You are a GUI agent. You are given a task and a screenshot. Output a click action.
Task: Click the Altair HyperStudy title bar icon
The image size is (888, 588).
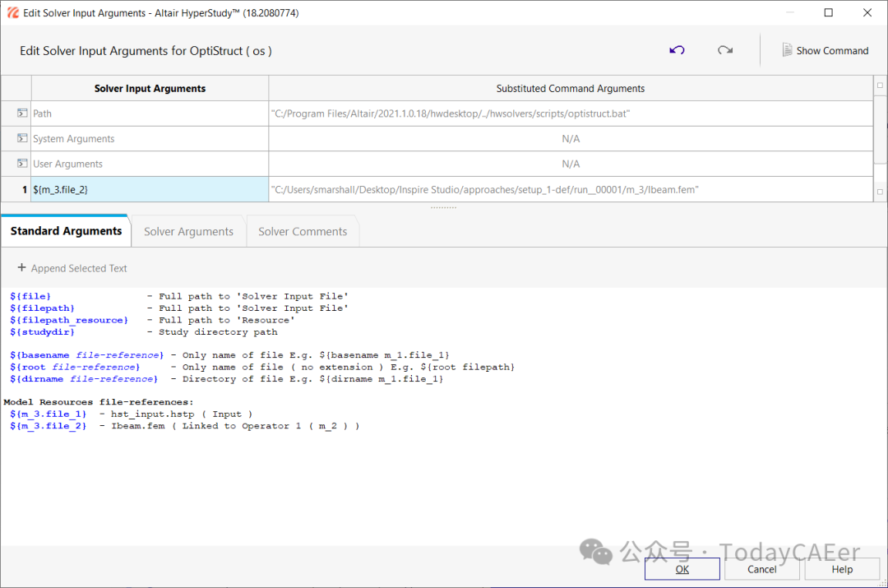13,12
